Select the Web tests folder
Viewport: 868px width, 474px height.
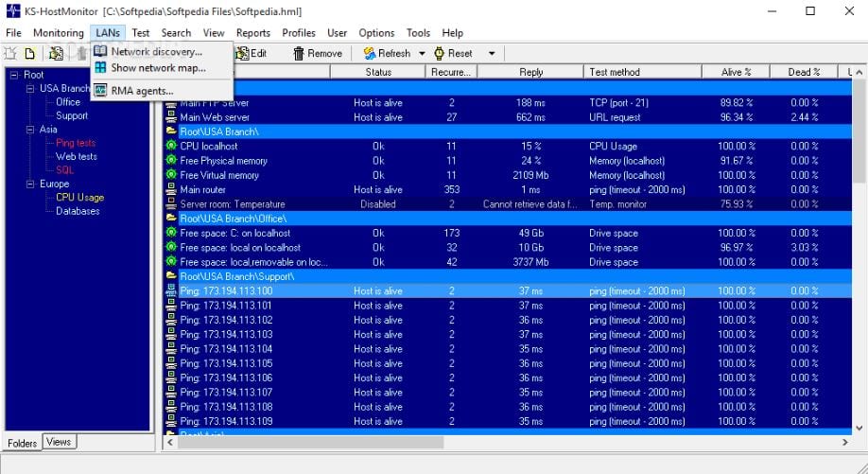click(x=77, y=157)
